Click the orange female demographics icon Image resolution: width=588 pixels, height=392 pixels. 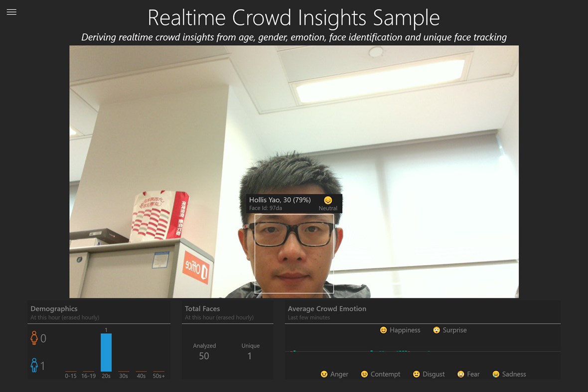(x=35, y=337)
